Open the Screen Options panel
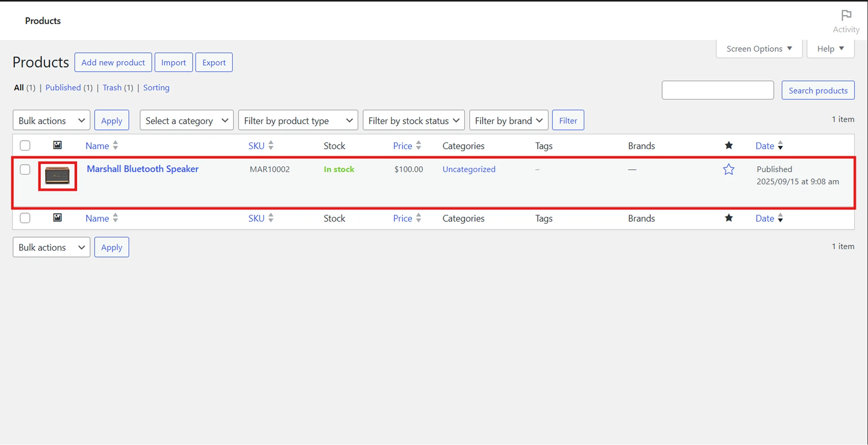Screen dimensions: 868x445 pyautogui.click(x=758, y=48)
